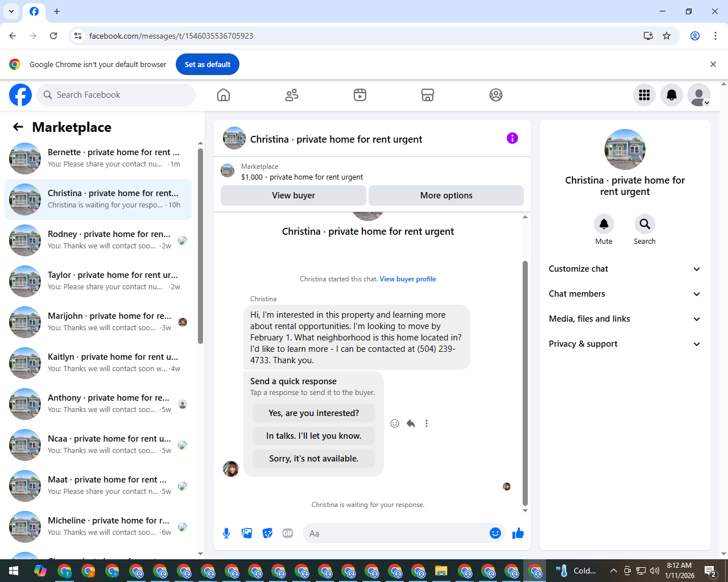The height and width of the screenshot is (582, 728).
Task: Open Bernette private home conversation
Action: point(98,159)
